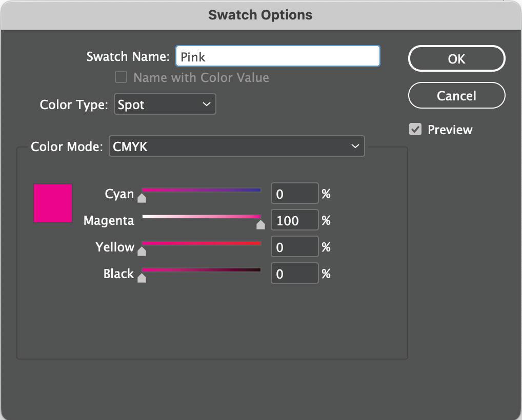Click the Cyan percentage input field

point(294,194)
